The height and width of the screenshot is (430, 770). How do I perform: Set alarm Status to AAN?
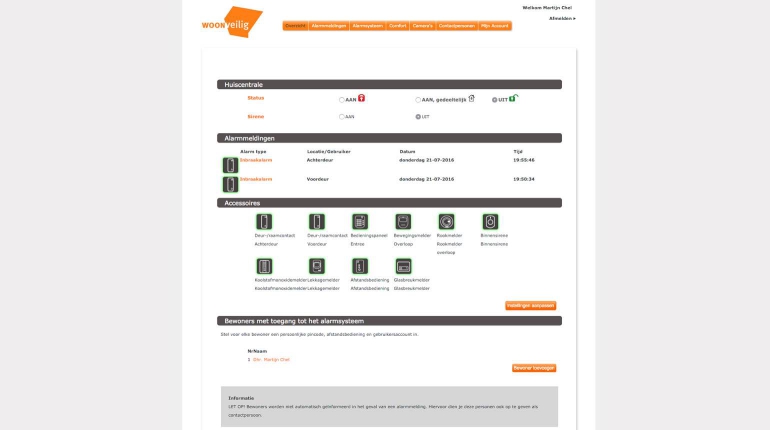tap(342, 100)
